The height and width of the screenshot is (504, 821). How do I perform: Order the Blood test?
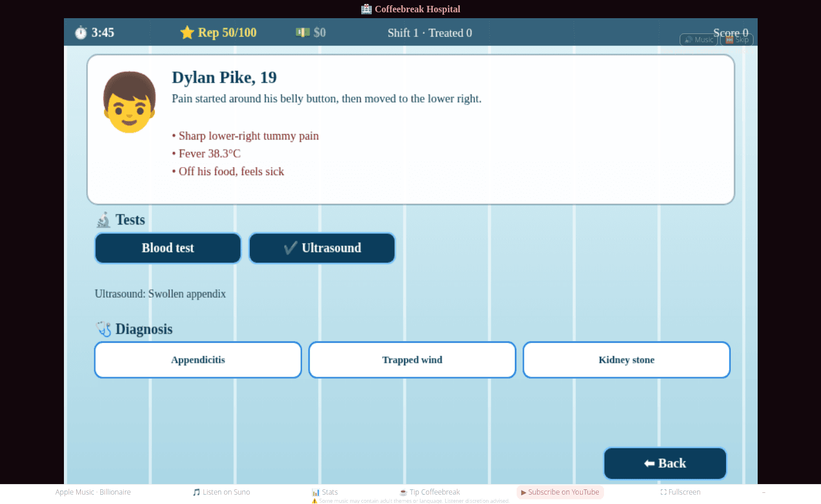168,248
